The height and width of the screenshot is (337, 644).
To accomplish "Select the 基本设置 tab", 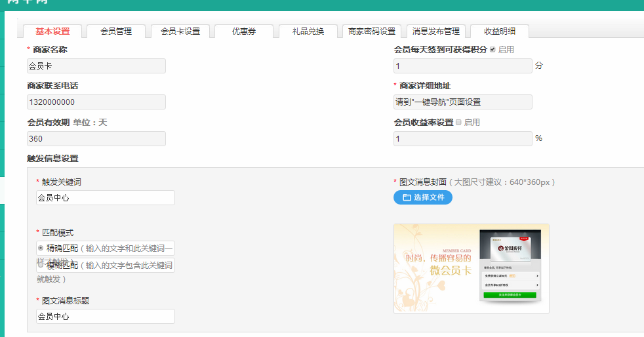I will (x=52, y=31).
